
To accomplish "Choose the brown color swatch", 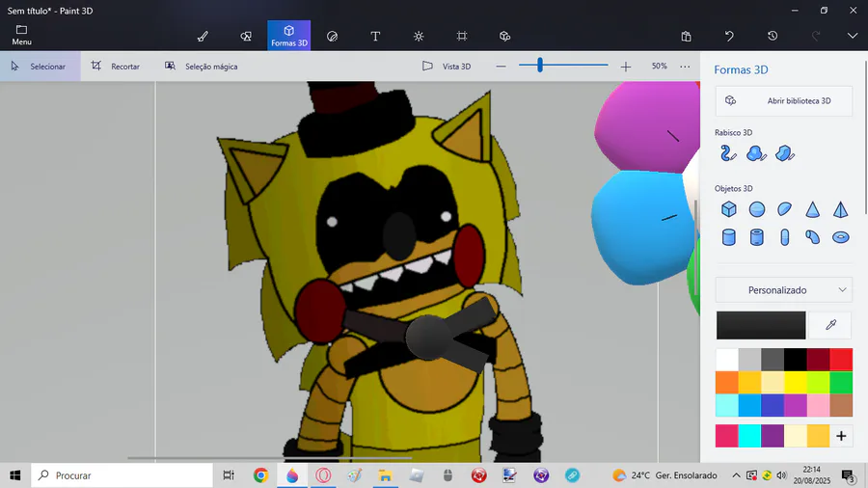I will point(841,405).
